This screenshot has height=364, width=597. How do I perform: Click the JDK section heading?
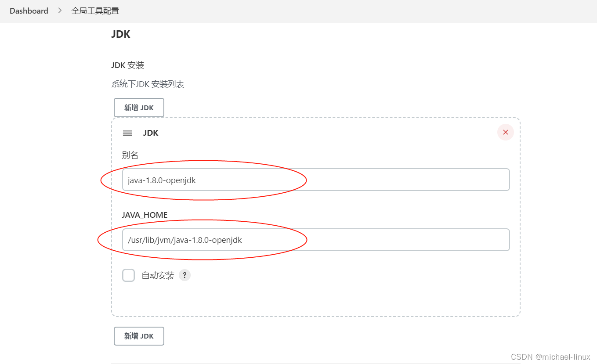121,34
